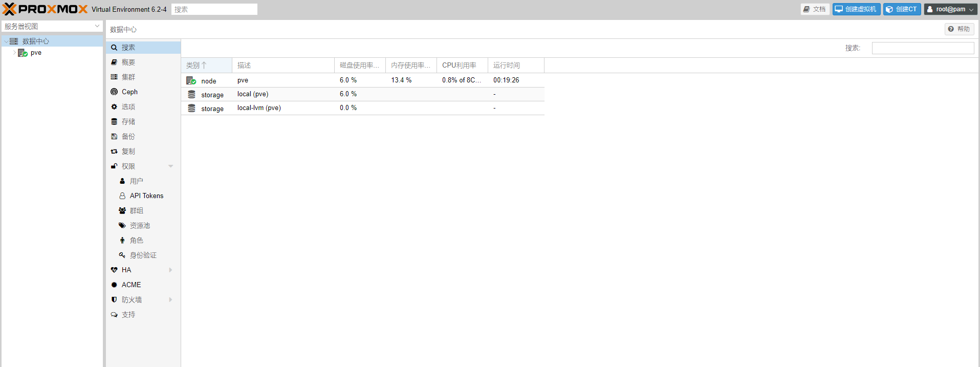Open the API Tokens page
The height and width of the screenshot is (367, 980).
(143, 196)
